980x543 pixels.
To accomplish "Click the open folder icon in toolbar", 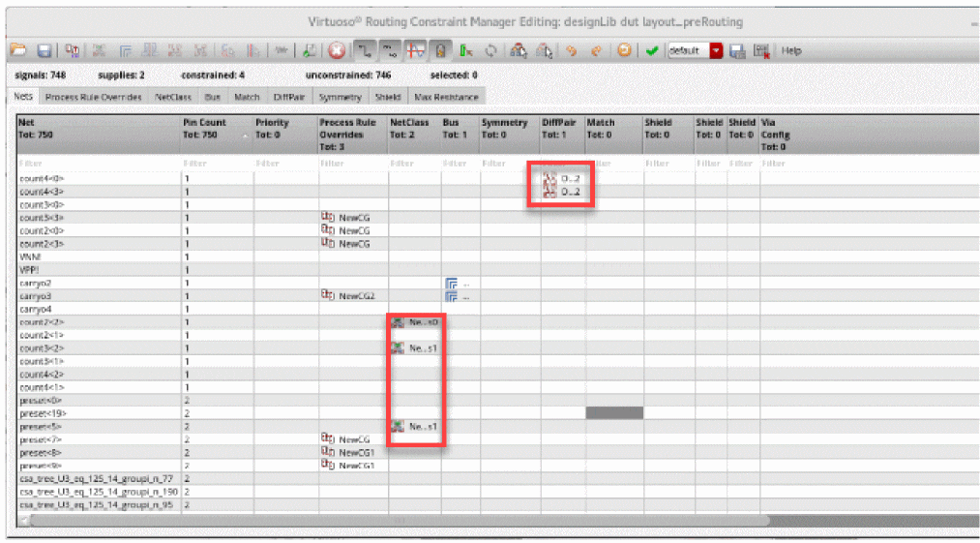I will [x=17, y=50].
